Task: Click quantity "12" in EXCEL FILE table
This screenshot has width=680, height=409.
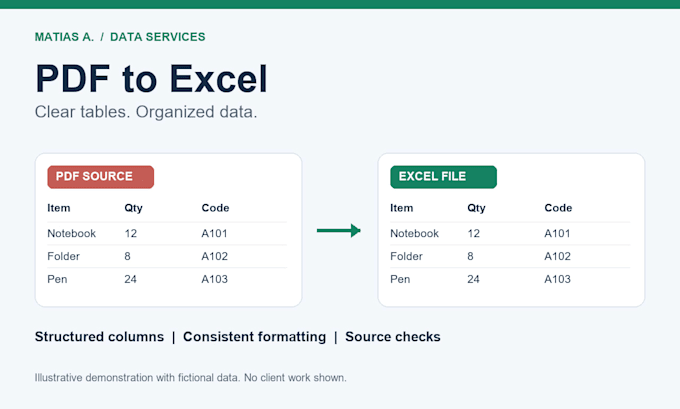Action: (x=474, y=233)
